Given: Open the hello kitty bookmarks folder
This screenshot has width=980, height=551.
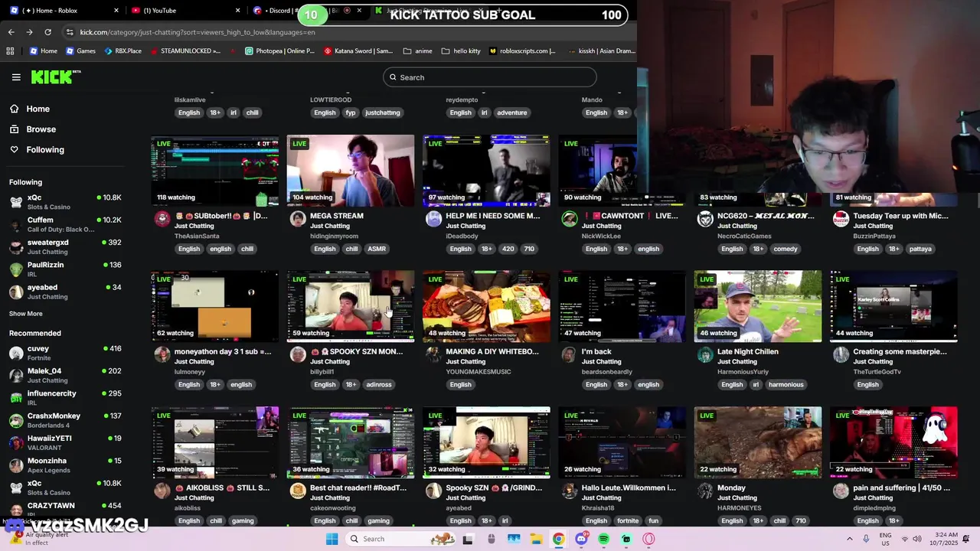Looking at the screenshot, I should coord(462,51).
